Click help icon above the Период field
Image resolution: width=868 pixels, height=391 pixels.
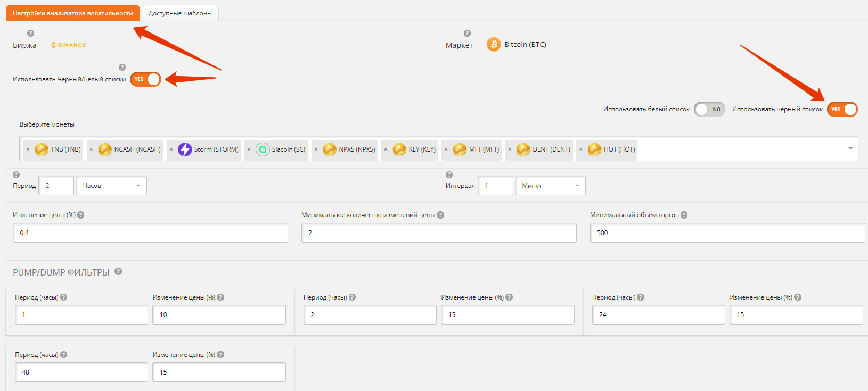point(16,174)
